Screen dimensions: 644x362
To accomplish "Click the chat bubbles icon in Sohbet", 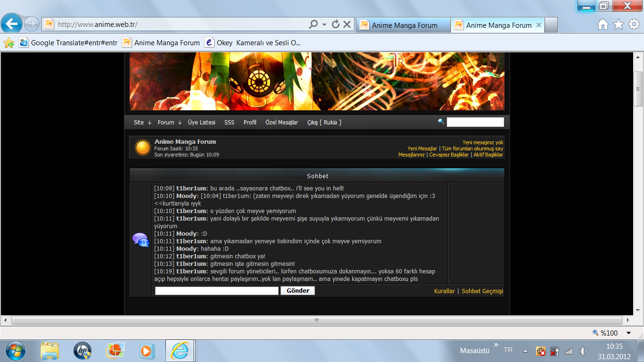I will tap(140, 240).
